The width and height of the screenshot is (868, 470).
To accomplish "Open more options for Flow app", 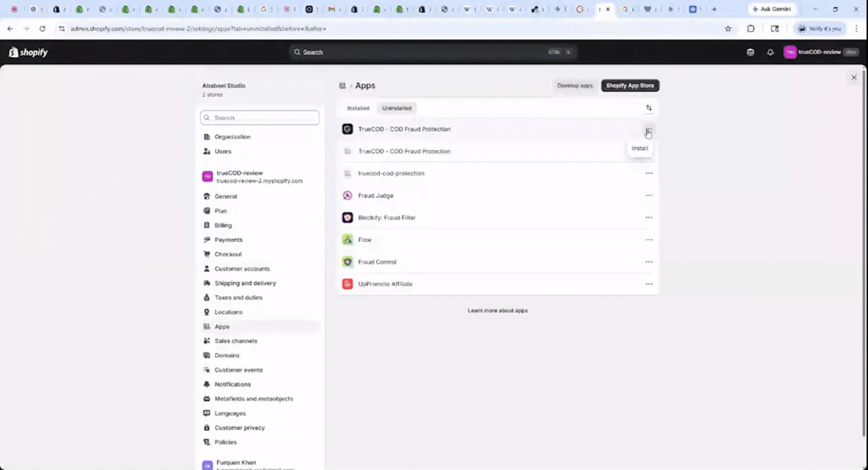I will pos(649,240).
